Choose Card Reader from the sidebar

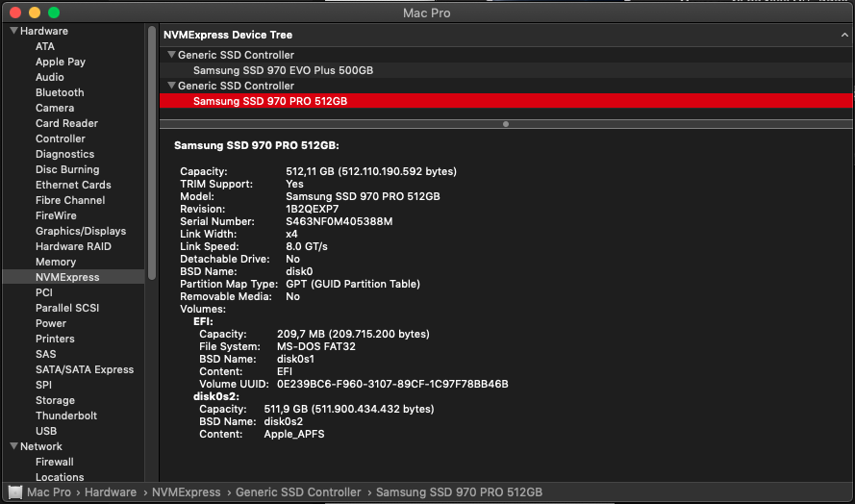point(66,123)
